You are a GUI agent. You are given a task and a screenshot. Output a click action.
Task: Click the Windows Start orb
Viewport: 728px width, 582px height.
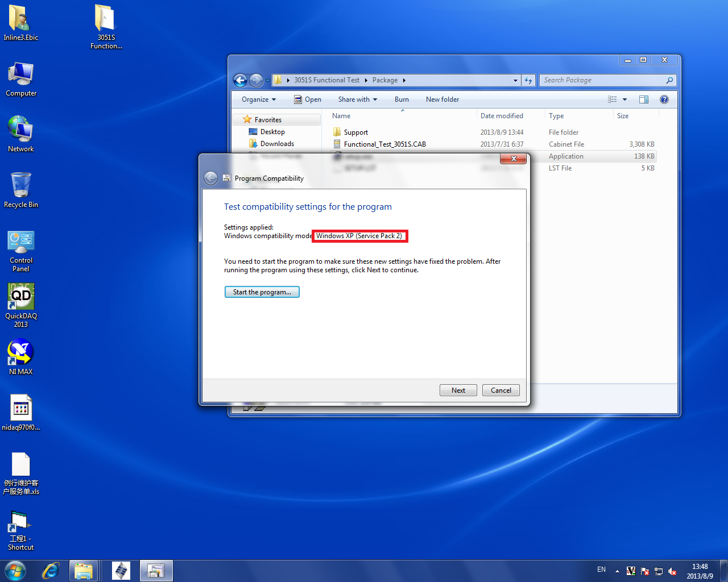pyautogui.click(x=15, y=571)
